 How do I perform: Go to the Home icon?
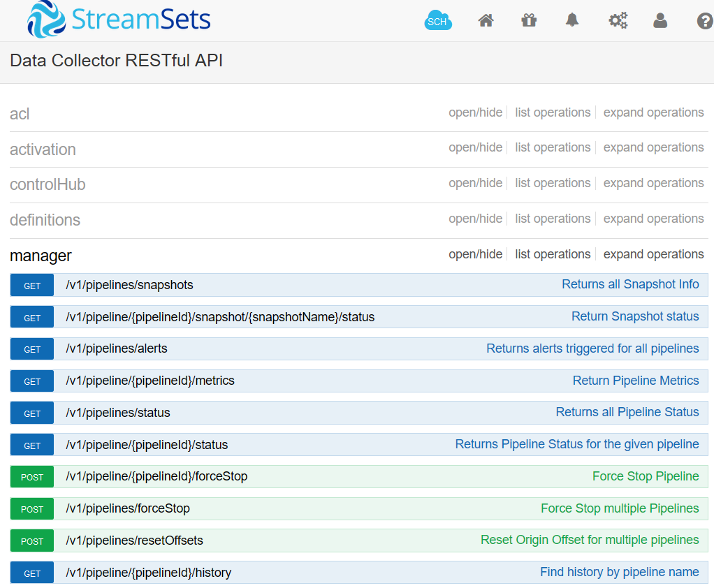click(x=486, y=20)
